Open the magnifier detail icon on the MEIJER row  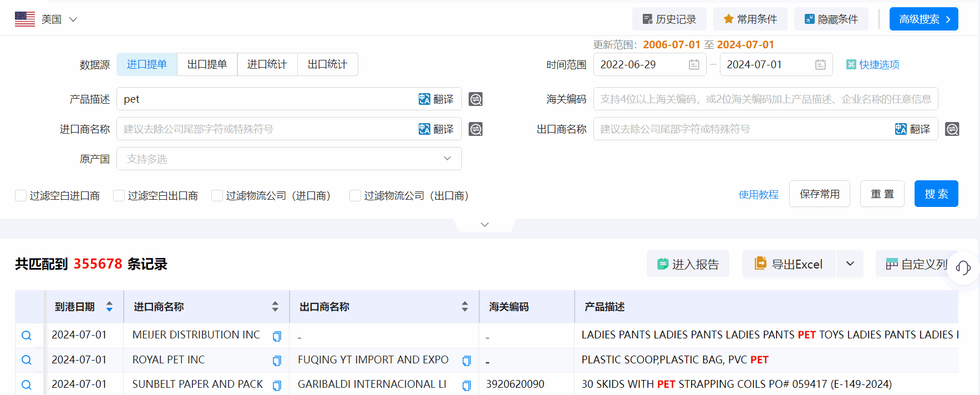26,335
